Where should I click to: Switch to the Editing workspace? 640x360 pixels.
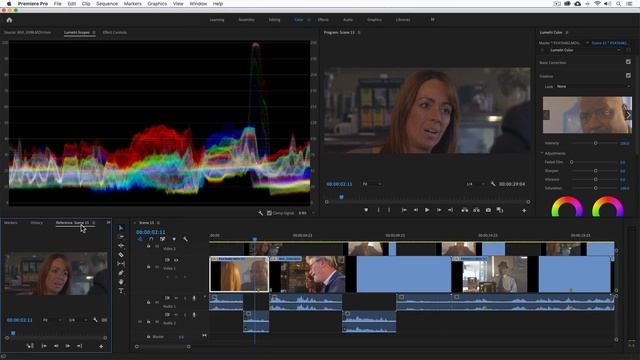(274, 20)
